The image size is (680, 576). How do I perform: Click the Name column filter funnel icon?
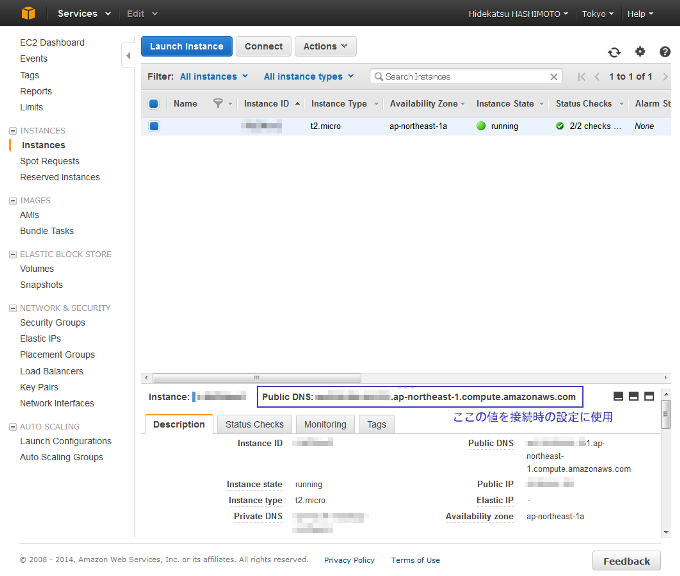(218, 103)
